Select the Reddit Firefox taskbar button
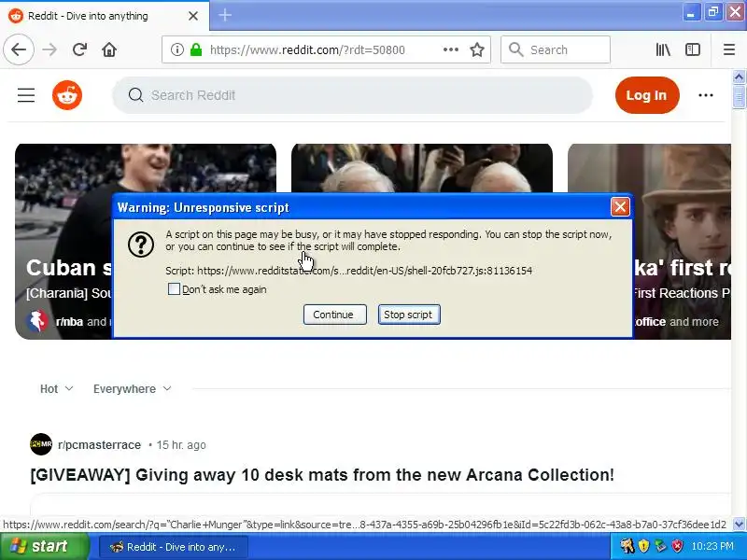Screen dimensions: 747x560 [174, 547]
